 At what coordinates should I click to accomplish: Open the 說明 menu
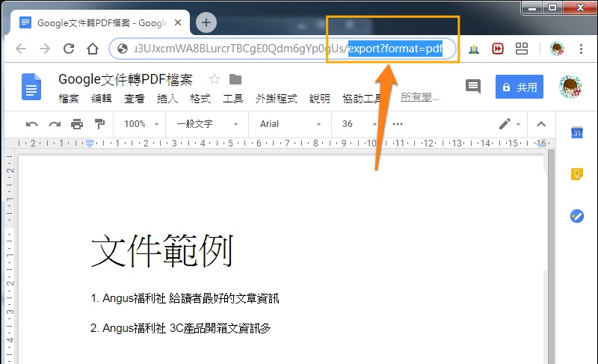point(320,99)
